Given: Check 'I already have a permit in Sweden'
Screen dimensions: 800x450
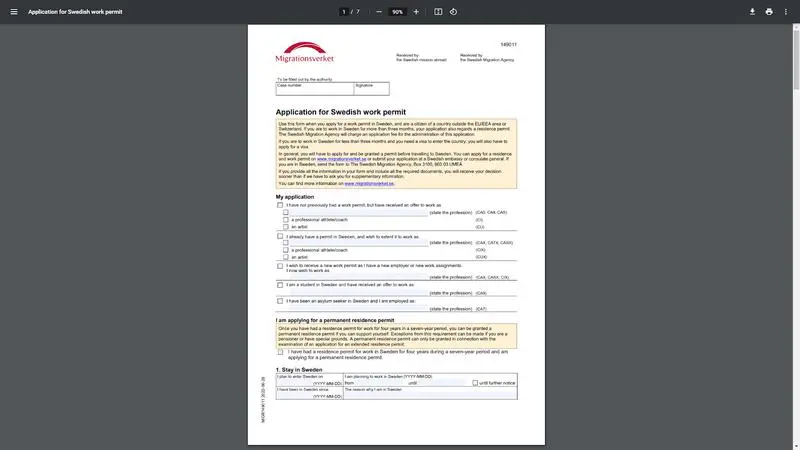Looking at the screenshot, I should pyautogui.click(x=280, y=236).
